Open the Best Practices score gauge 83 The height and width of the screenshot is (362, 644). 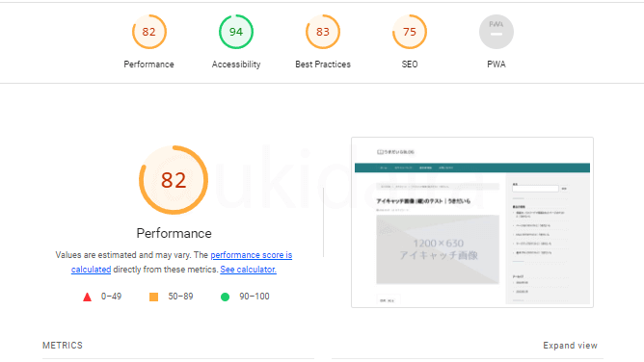[323, 32]
